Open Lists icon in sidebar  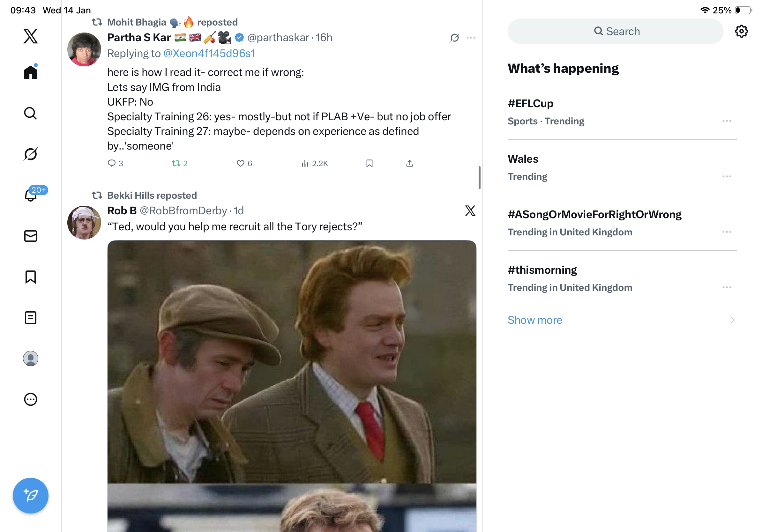coord(31,318)
